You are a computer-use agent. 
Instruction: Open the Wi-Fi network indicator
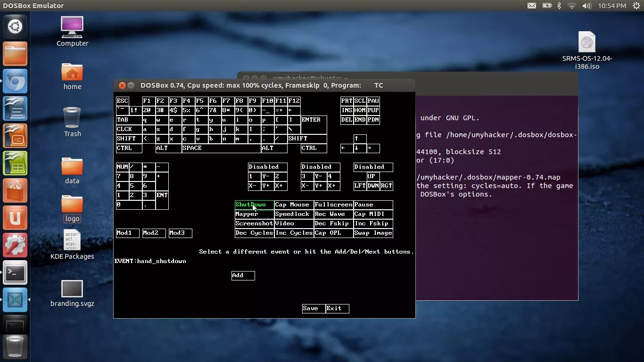click(x=572, y=6)
